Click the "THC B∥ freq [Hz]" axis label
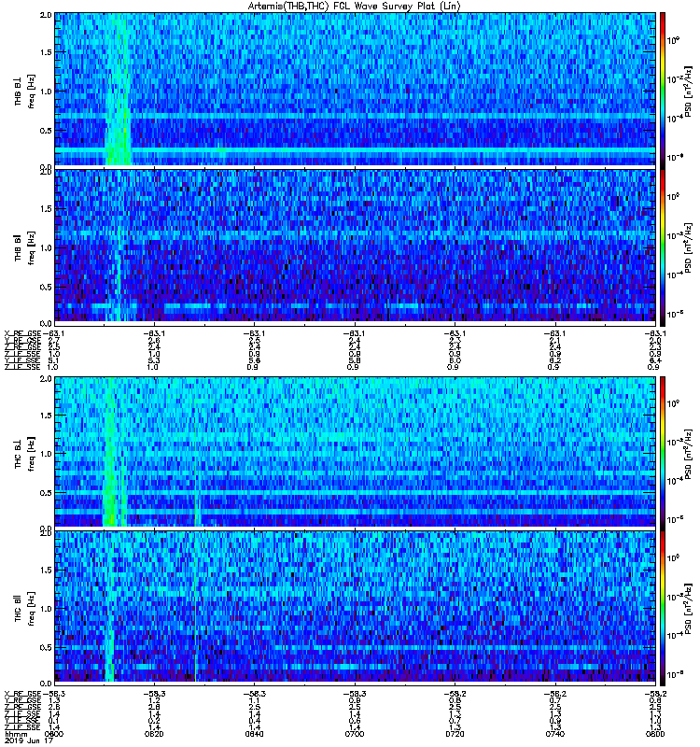 pos(25,608)
